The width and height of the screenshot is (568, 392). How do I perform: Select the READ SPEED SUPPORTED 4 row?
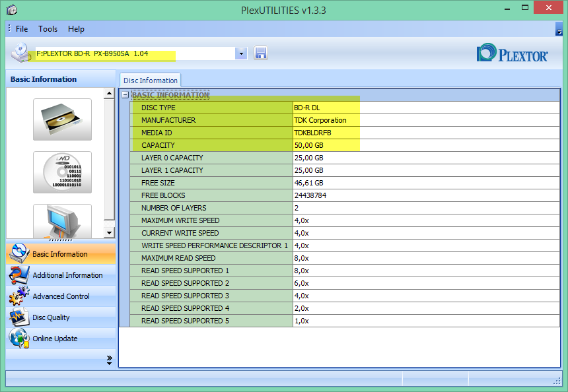coord(345,308)
